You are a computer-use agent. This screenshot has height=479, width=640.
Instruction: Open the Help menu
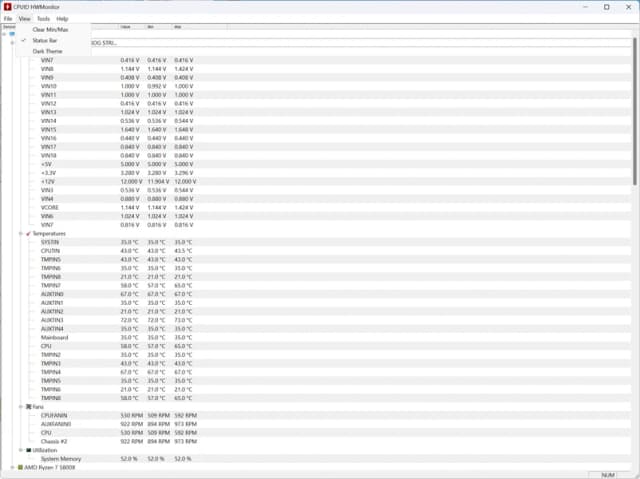[x=62, y=19]
